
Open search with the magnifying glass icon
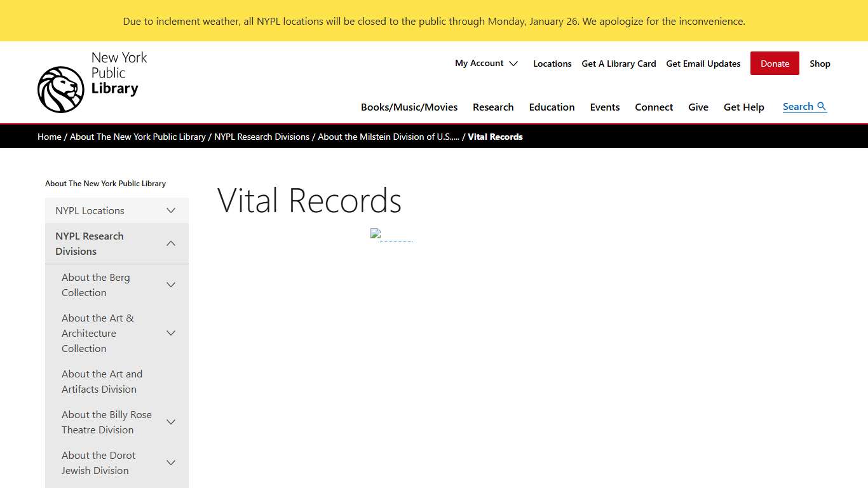click(822, 106)
